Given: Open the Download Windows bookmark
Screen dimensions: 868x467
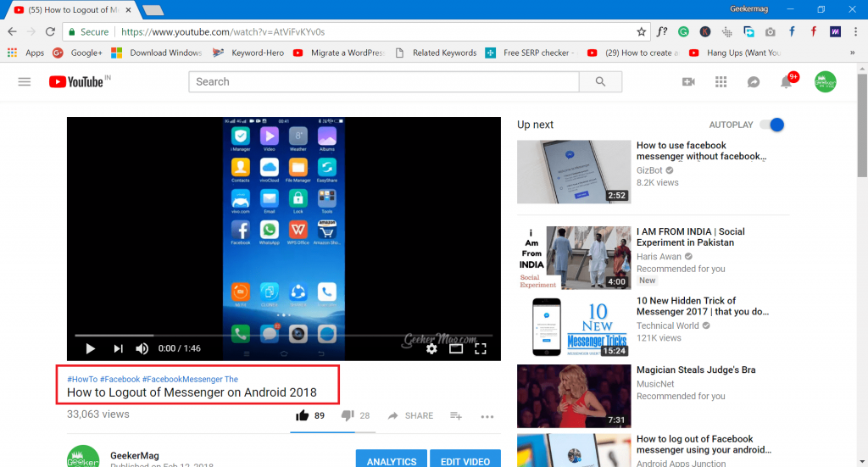Looking at the screenshot, I should coord(157,53).
